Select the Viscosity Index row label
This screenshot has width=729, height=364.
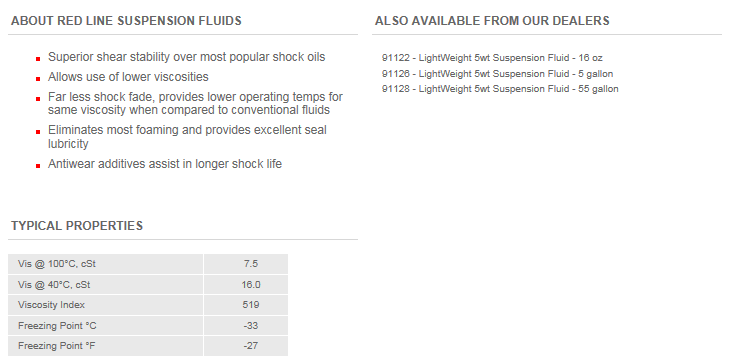point(51,305)
